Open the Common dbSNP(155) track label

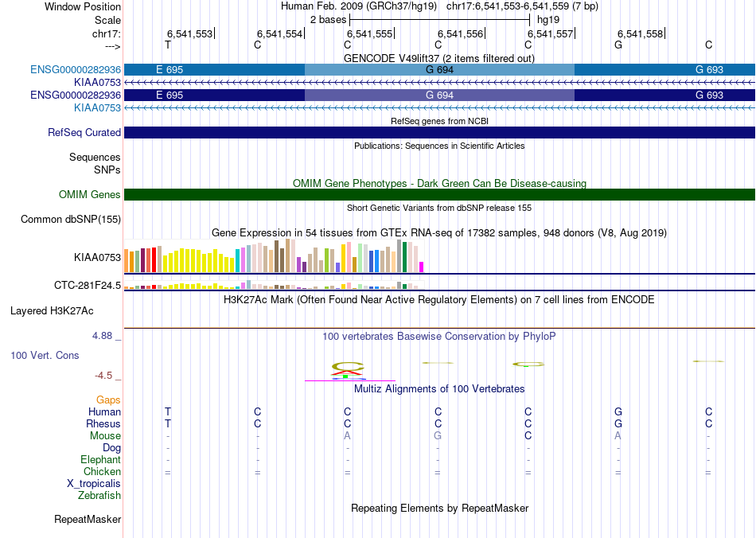(71, 220)
